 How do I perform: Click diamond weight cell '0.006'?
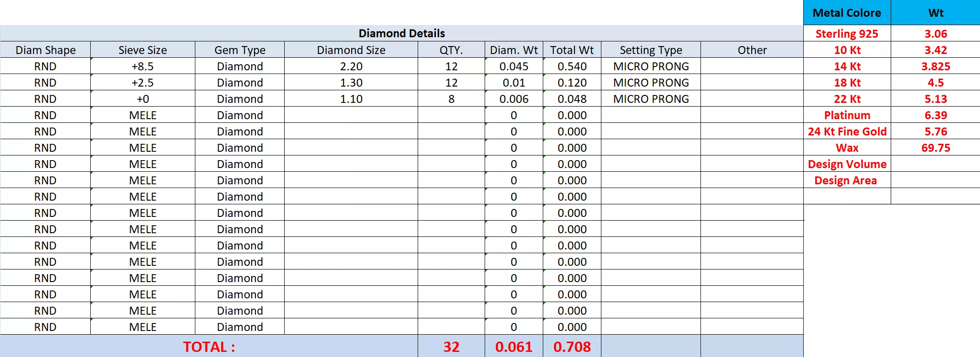click(x=514, y=99)
